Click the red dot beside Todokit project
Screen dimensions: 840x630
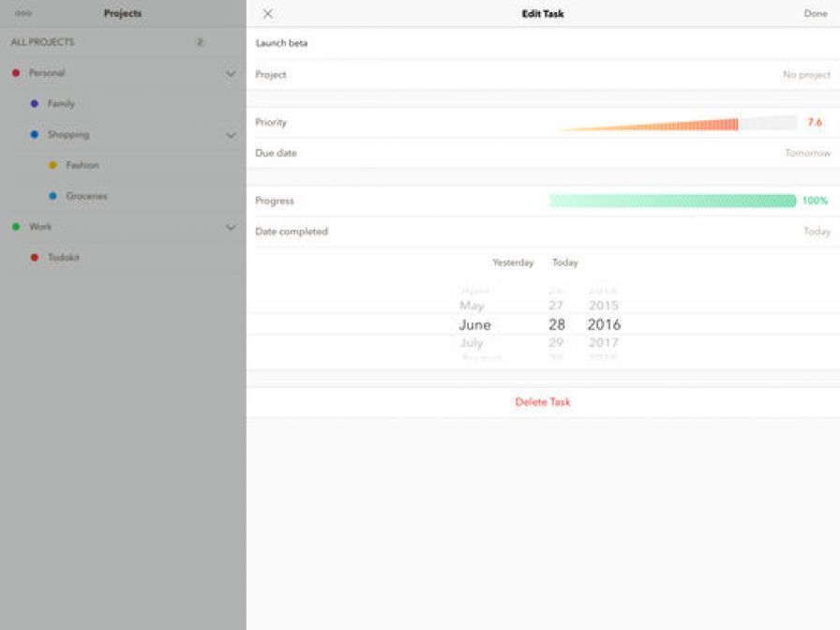click(x=35, y=258)
